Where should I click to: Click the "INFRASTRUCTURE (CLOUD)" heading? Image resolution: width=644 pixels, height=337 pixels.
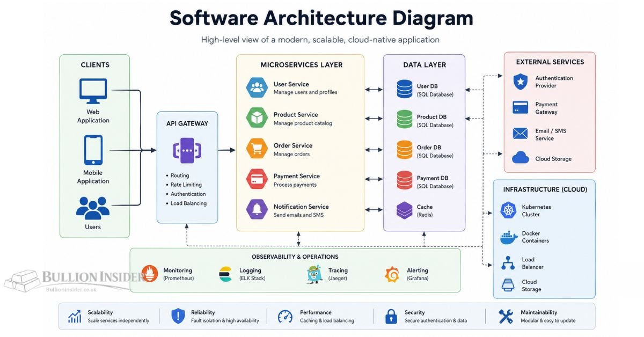pyautogui.click(x=545, y=189)
